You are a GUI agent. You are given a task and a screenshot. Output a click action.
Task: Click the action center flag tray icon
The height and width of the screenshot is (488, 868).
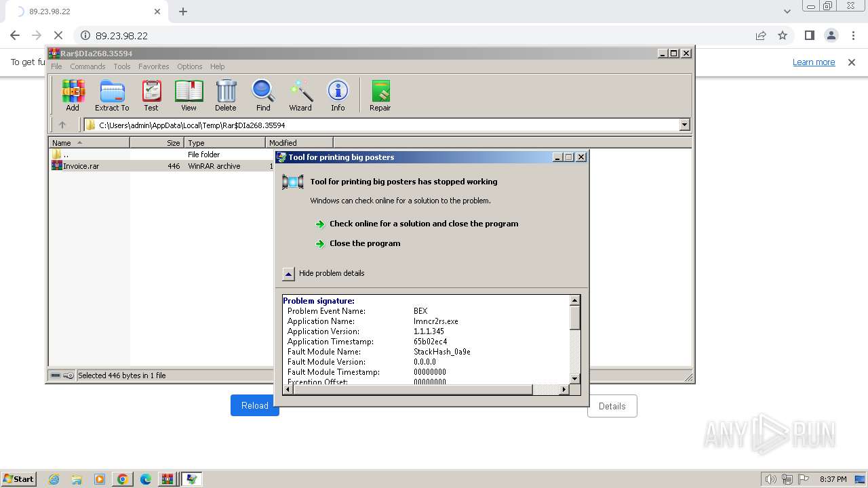[802, 479]
